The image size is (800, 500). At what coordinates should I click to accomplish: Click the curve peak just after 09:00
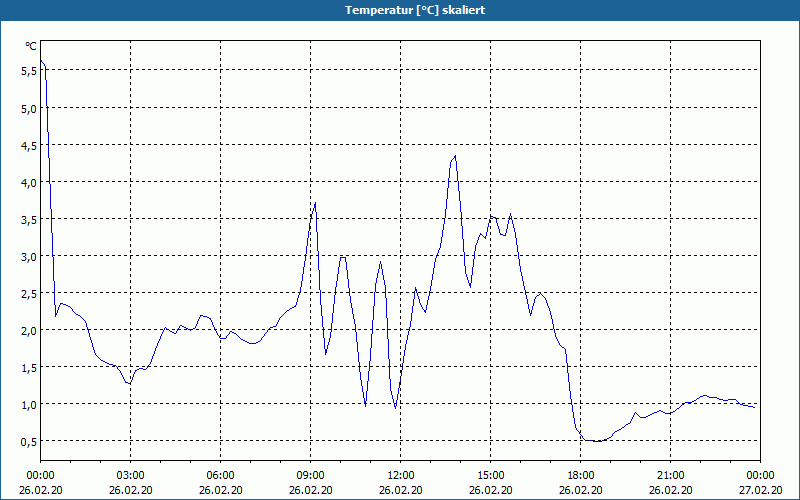[x=315, y=203]
